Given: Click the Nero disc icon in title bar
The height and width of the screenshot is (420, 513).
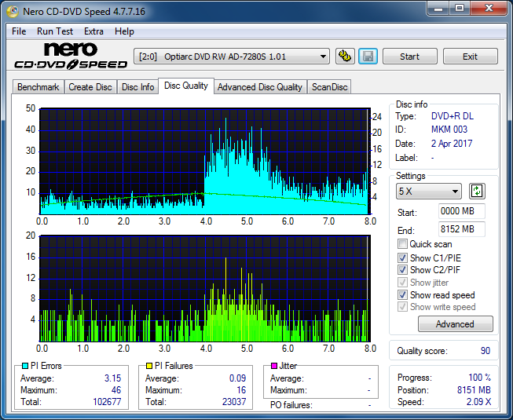Looking at the screenshot, I should (13, 12).
